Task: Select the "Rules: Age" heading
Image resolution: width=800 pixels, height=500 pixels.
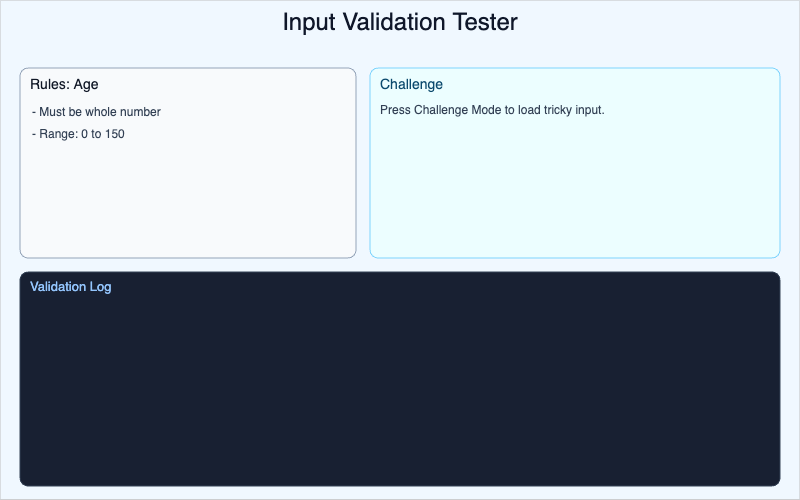Action: pos(64,84)
